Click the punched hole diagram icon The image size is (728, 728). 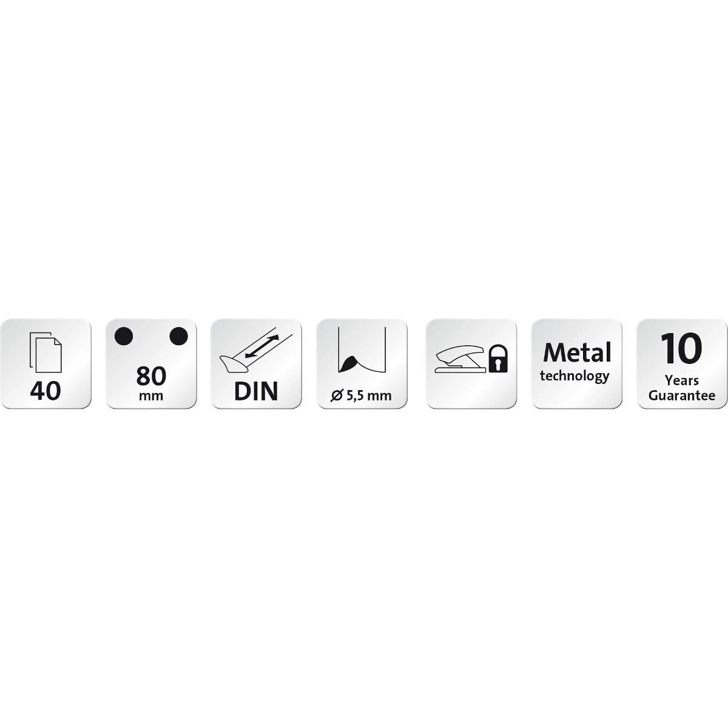point(362,349)
